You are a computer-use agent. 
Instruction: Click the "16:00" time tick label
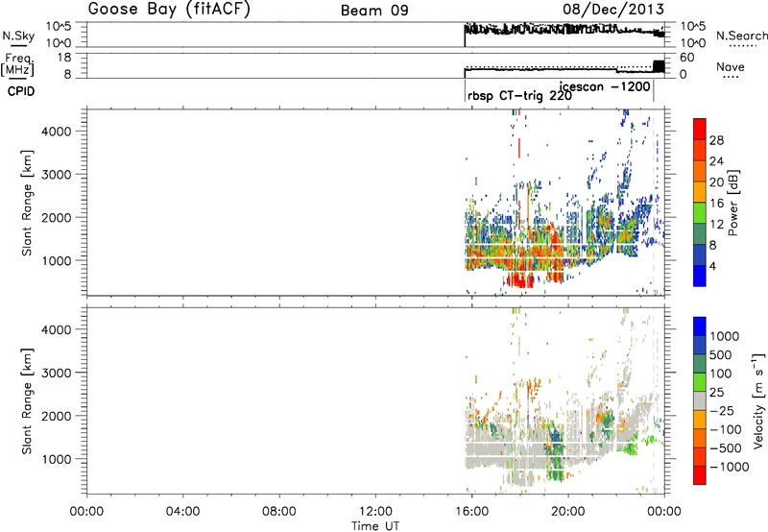click(471, 512)
